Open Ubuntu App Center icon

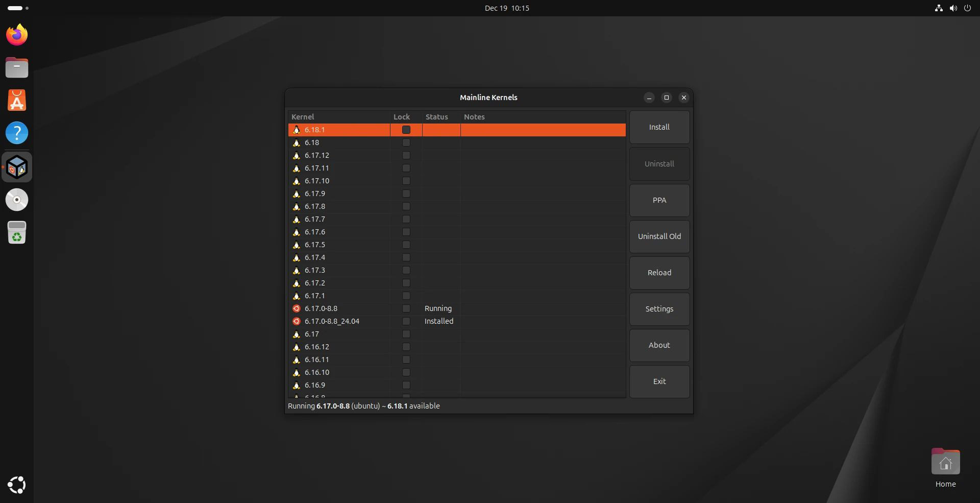(17, 100)
